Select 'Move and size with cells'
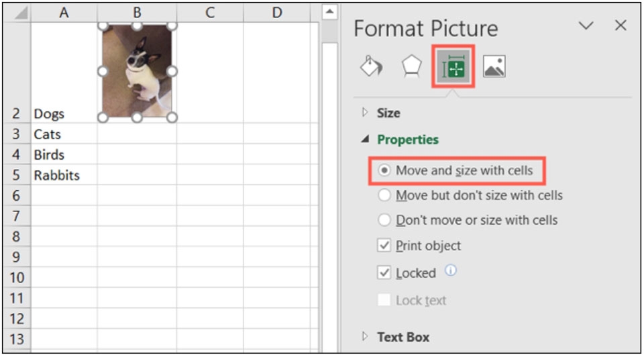Image resolution: width=644 pixels, height=355 pixels. (x=384, y=170)
